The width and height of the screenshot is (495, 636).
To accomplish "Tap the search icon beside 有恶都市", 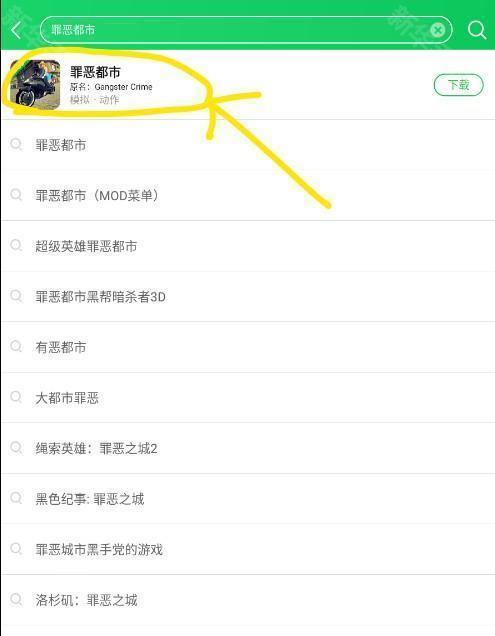I will 16,346.
